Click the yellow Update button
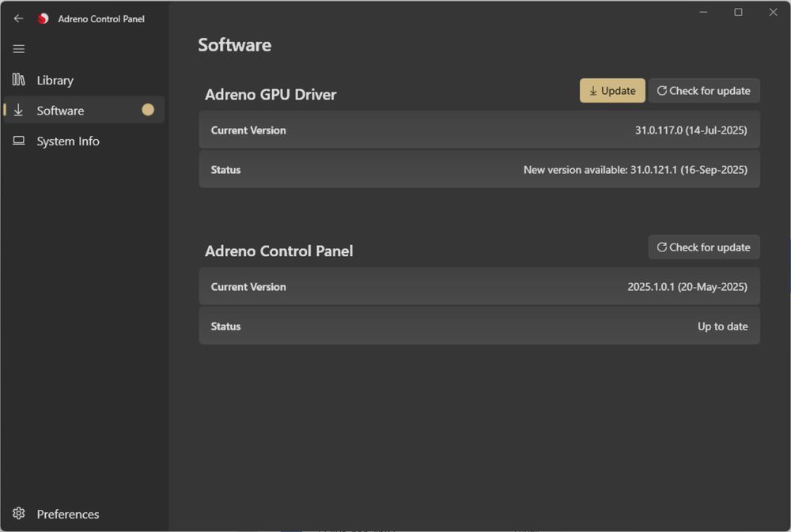Screen dimensions: 791x532 coord(612,91)
